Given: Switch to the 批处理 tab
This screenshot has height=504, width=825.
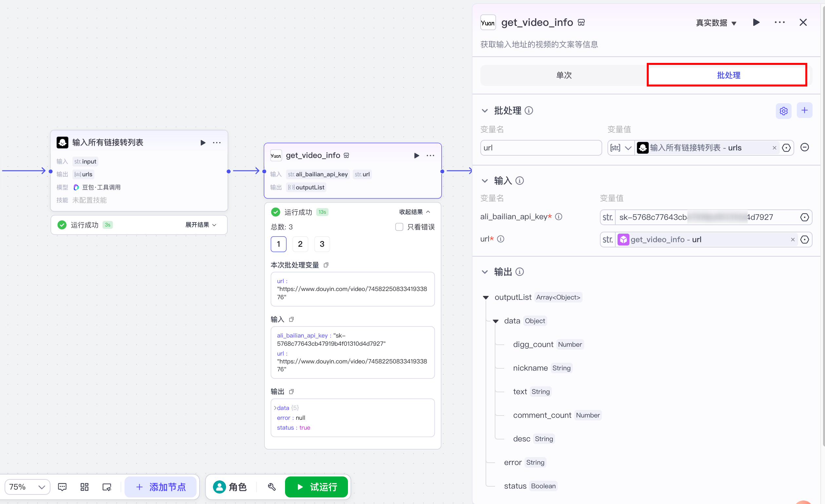Looking at the screenshot, I should (728, 75).
